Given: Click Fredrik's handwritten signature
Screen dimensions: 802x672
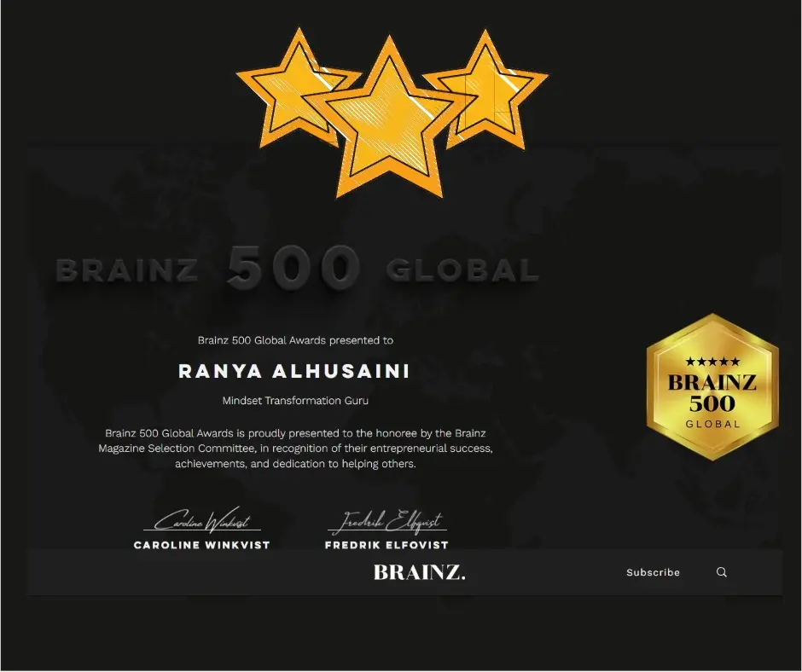Looking at the screenshot, I should click(386, 520).
